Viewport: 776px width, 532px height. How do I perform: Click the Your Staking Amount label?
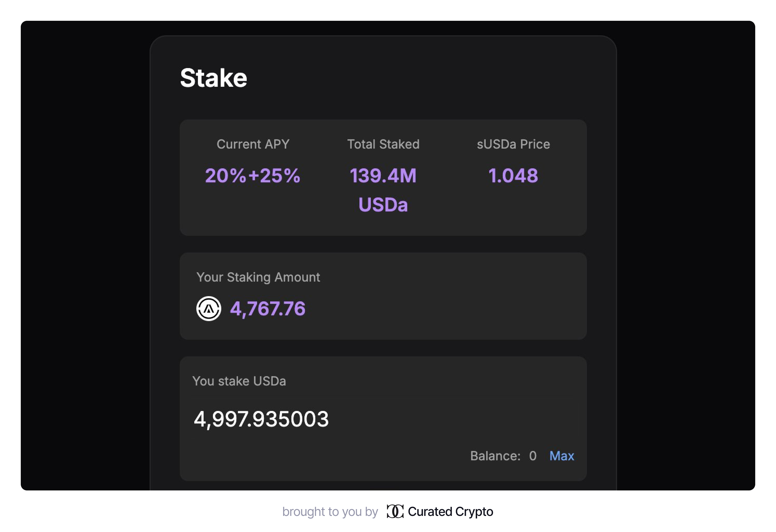(x=258, y=277)
